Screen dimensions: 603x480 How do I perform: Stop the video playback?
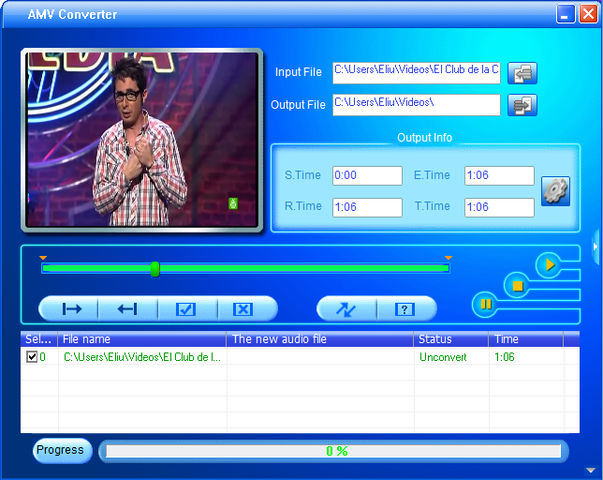[x=517, y=285]
